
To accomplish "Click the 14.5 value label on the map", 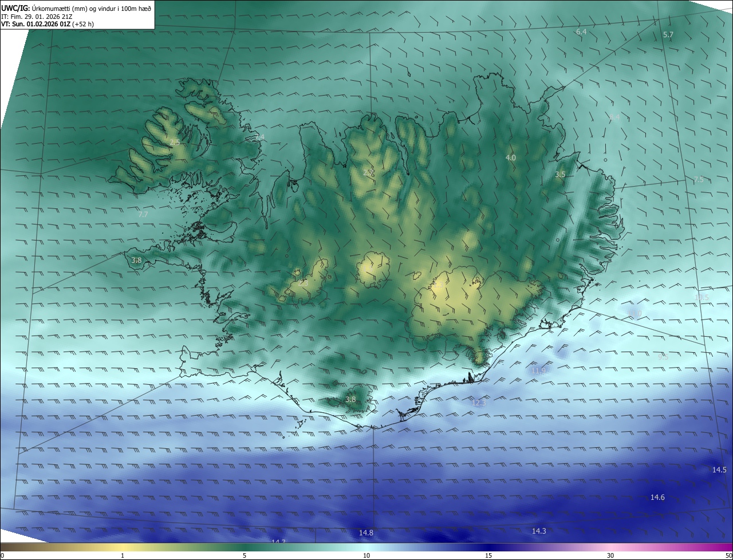I will (x=719, y=470).
